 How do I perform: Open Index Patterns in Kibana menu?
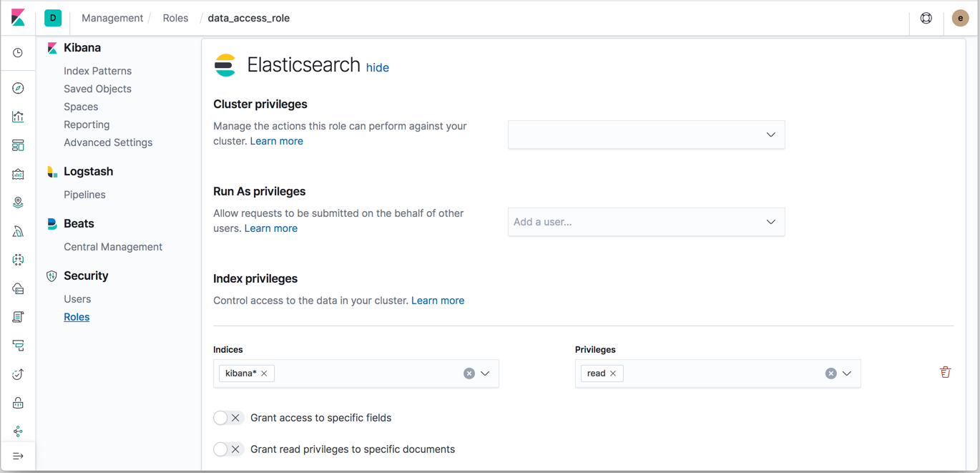[97, 71]
